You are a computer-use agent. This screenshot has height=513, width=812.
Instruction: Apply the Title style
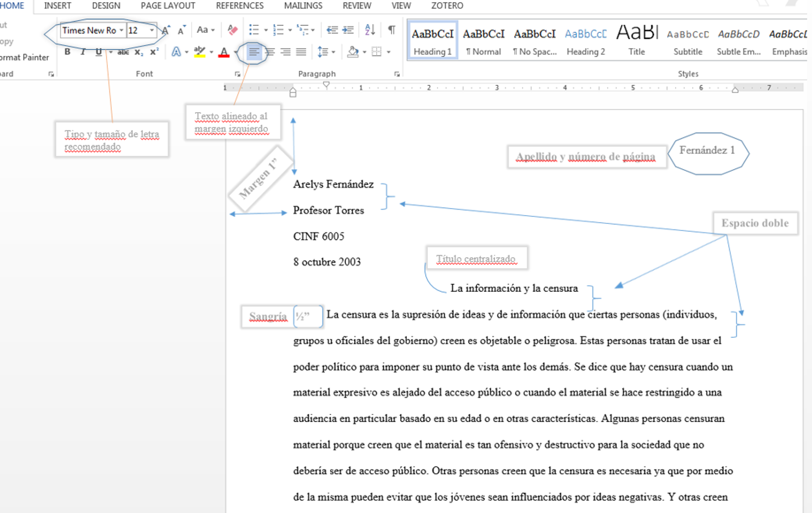point(635,41)
